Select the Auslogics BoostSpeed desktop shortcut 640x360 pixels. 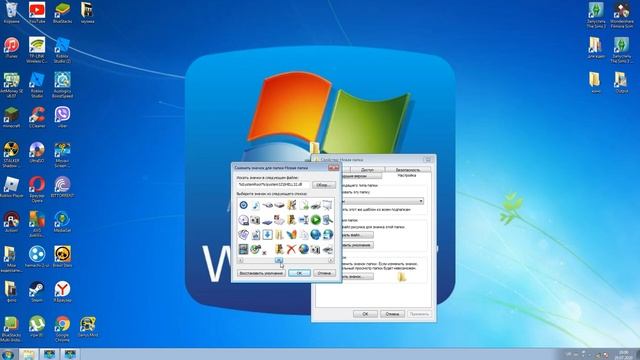click(x=62, y=85)
